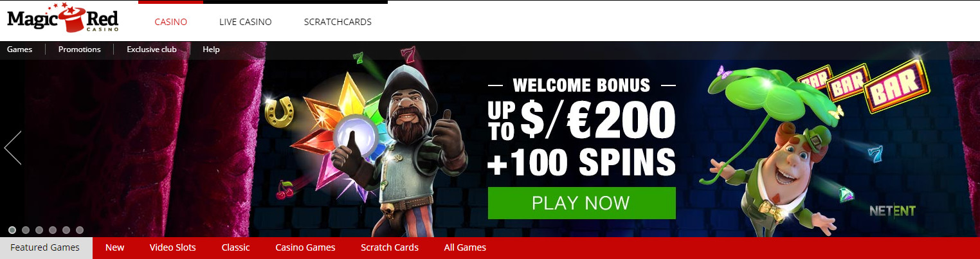Select the Video Slots category
This screenshot has height=259, width=980.
pyautogui.click(x=173, y=247)
